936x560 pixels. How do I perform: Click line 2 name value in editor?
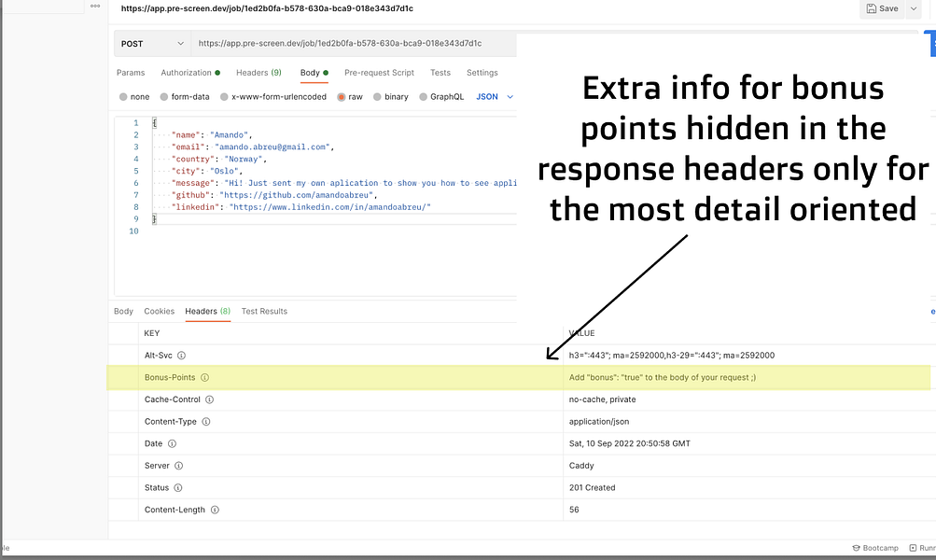(x=231, y=135)
